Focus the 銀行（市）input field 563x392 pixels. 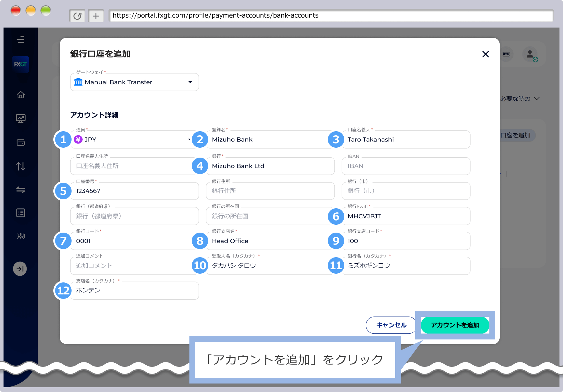(x=406, y=191)
